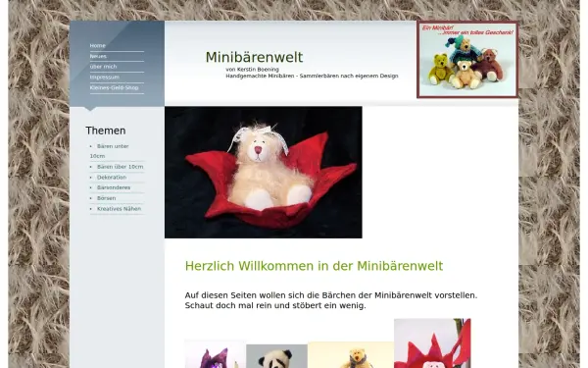Image resolution: width=588 pixels, height=368 pixels.
Task: Click the four bears banner image
Action: tap(467, 60)
